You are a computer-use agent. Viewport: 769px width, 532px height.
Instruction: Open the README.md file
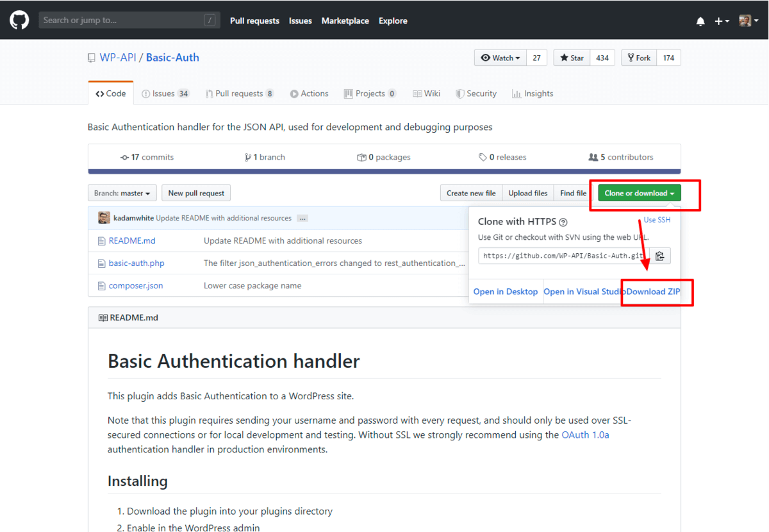[132, 241]
